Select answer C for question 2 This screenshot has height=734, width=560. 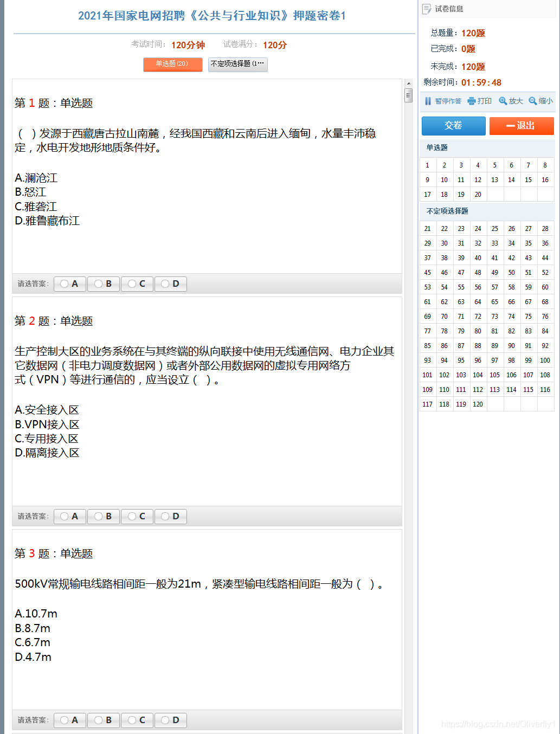coord(137,516)
